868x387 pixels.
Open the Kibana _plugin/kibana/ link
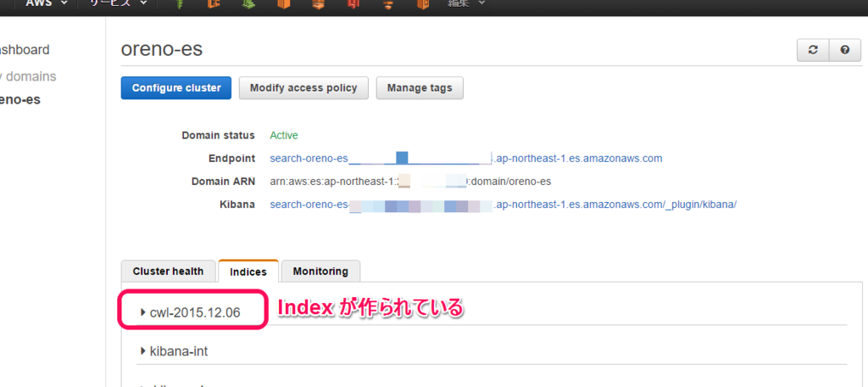pyautogui.click(x=504, y=205)
